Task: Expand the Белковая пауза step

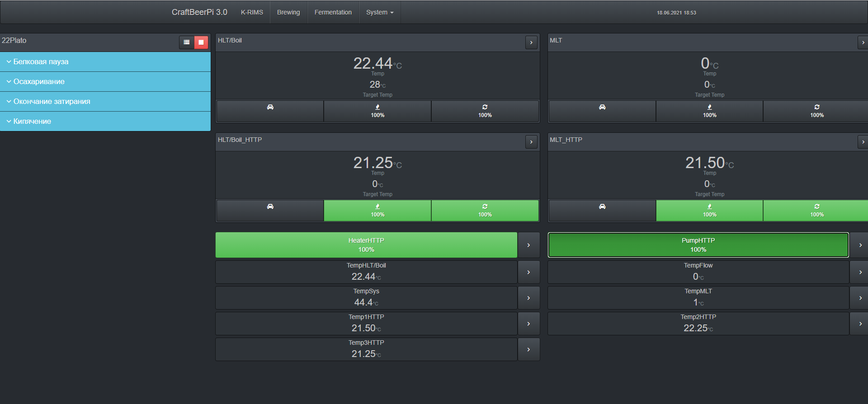Action: [x=105, y=62]
